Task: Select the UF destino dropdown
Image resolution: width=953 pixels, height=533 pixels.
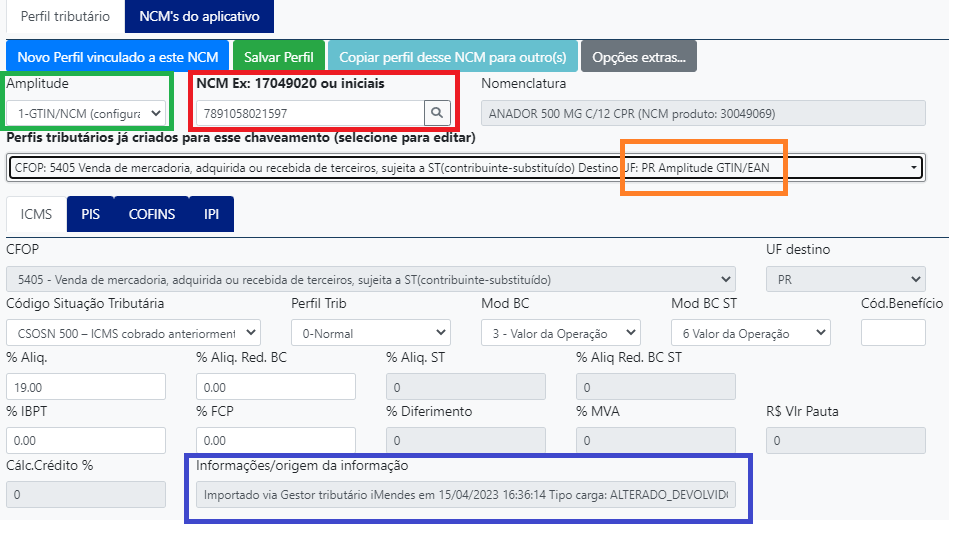Action: pyautogui.click(x=845, y=279)
